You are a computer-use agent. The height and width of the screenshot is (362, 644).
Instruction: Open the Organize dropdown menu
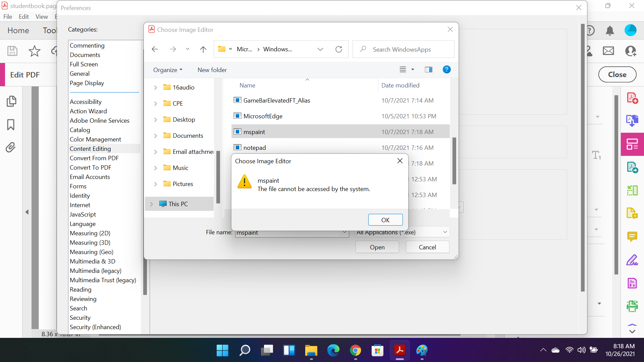tap(168, 70)
